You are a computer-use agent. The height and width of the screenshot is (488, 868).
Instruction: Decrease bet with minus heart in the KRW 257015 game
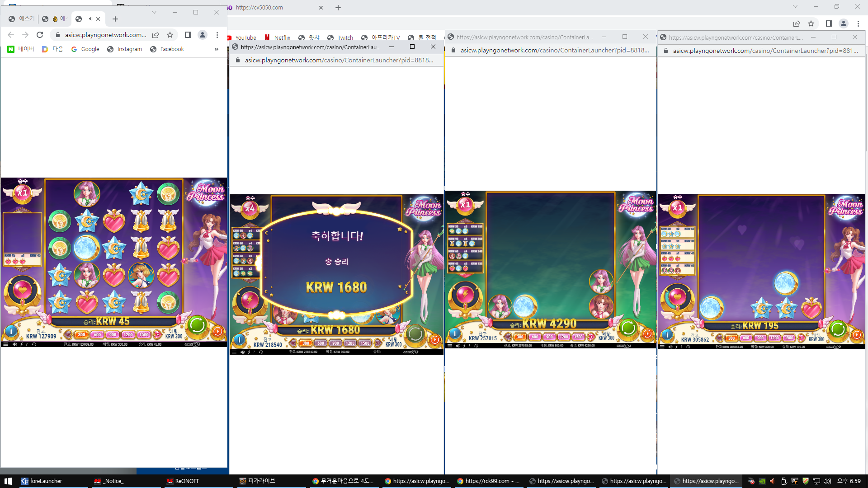(x=508, y=337)
